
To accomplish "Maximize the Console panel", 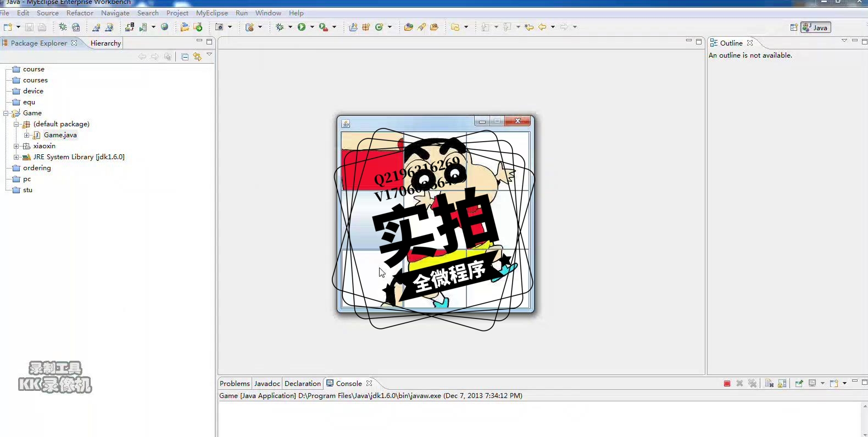I will 865,382.
